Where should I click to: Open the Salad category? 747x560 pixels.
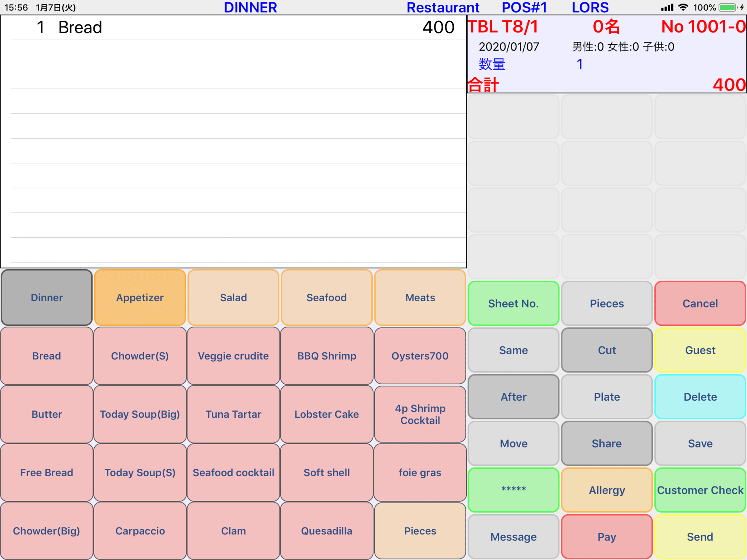click(x=233, y=297)
